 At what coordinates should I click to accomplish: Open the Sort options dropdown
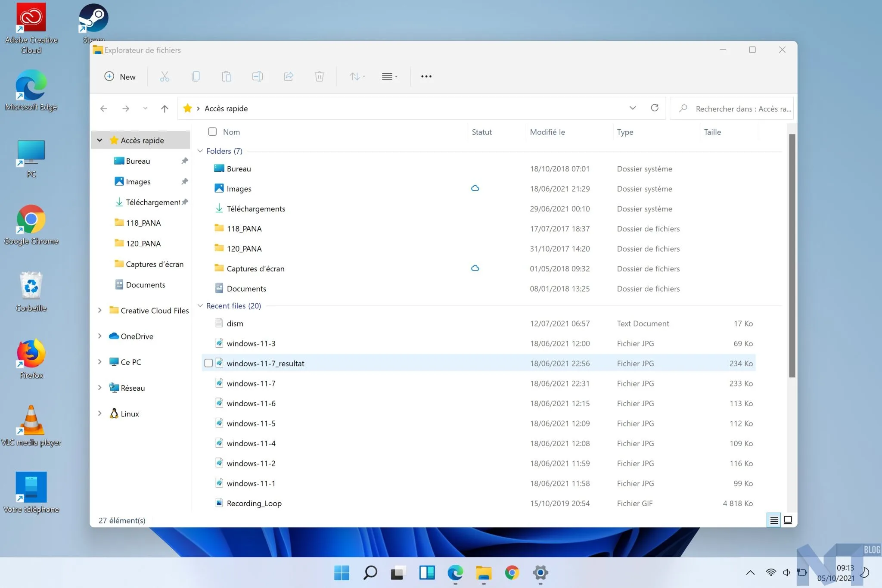point(357,77)
